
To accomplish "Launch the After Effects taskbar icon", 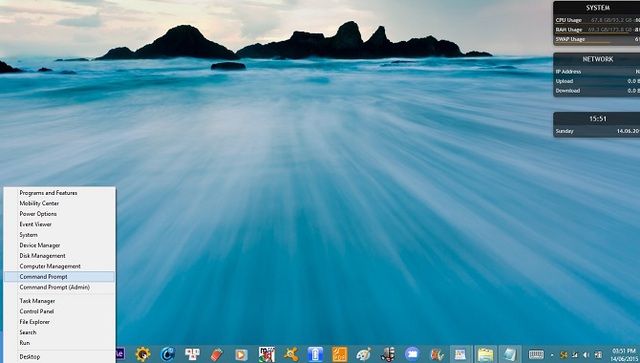I will (120, 354).
